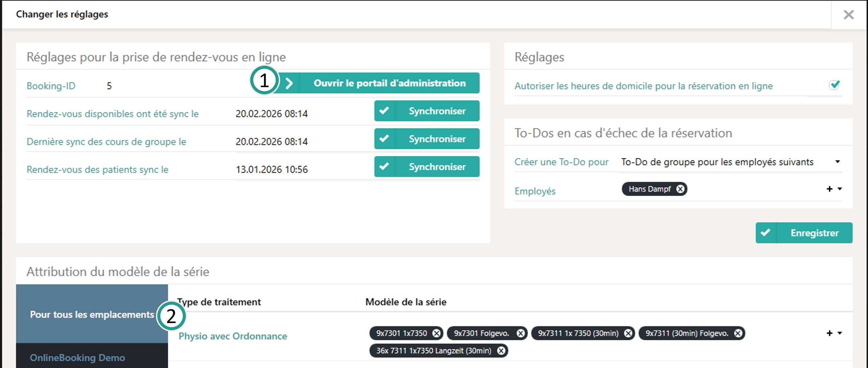Remove Hans Dampf from the employees list
The image size is (868, 368).
pos(680,189)
